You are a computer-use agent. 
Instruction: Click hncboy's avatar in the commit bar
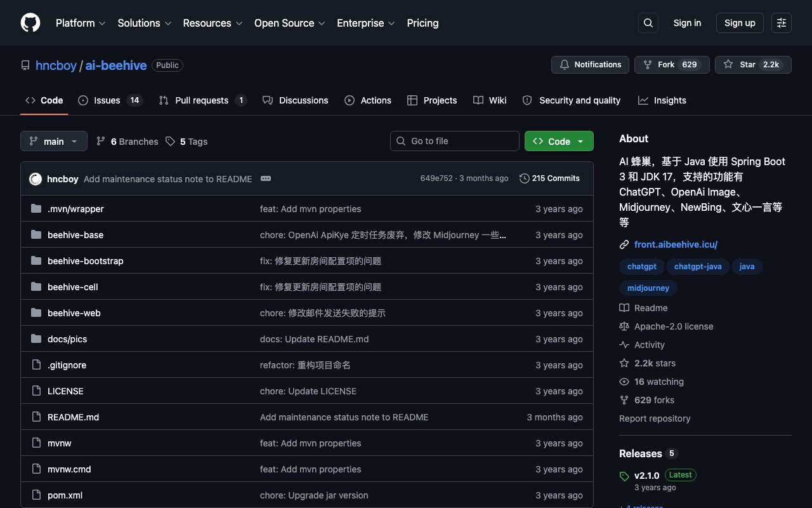(x=36, y=178)
